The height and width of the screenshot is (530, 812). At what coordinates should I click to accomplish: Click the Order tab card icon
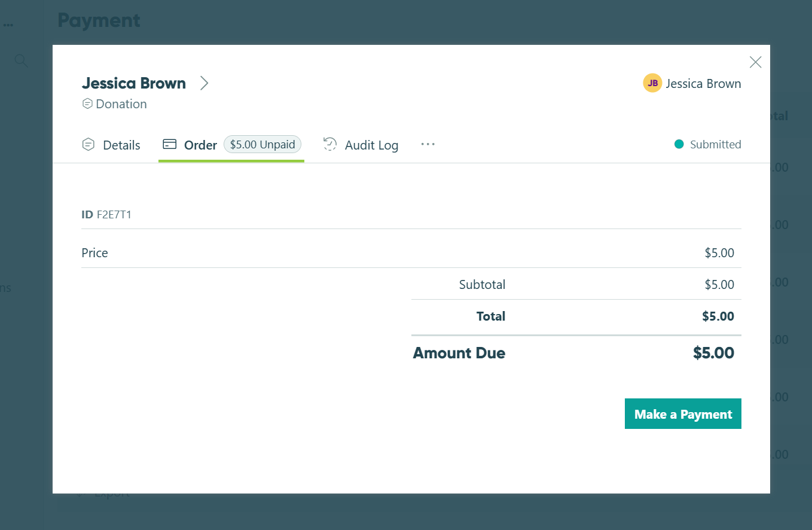(170, 144)
